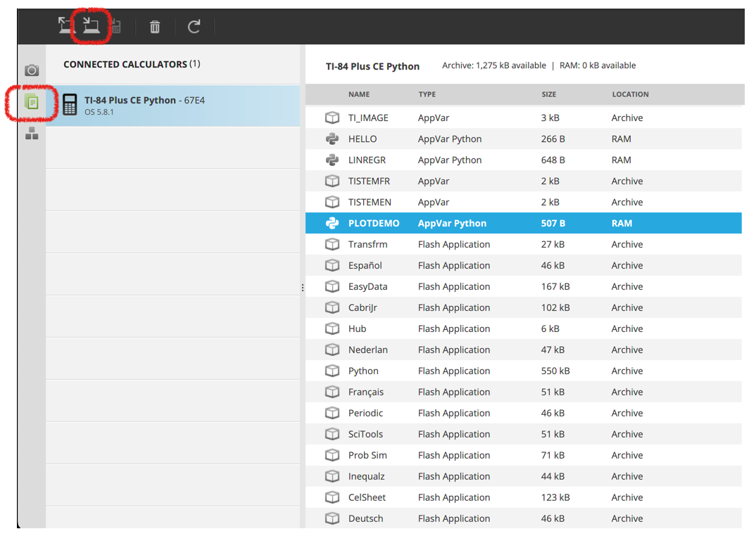Select the Deutsch application name
The height and width of the screenshot is (536, 756).
point(365,518)
